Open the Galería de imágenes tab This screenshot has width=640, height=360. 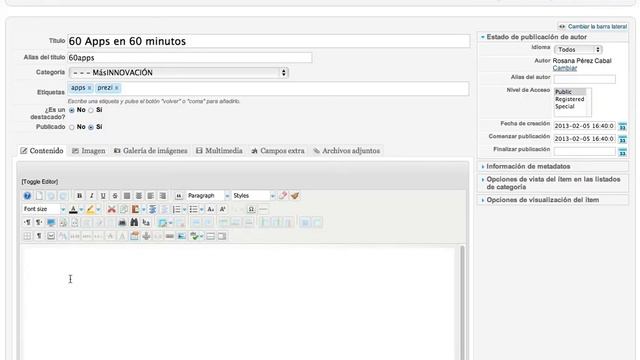[x=151, y=151]
